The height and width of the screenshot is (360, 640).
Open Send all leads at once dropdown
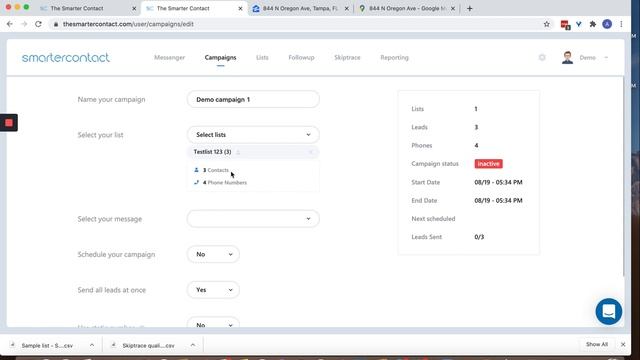click(x=213, y=290)
